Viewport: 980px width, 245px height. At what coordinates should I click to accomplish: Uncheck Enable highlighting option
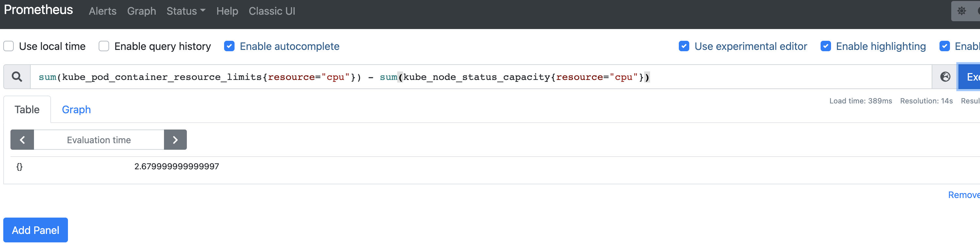click(x=825, y=46)
